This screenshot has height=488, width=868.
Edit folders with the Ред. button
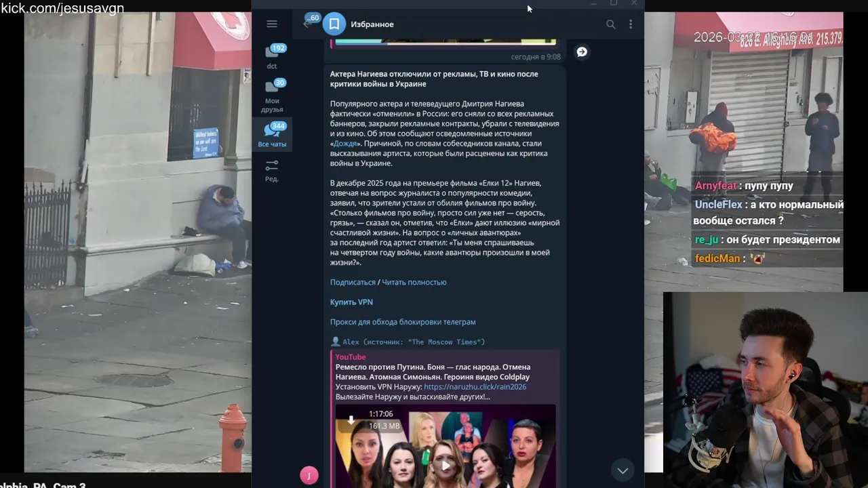click(x=272, y=171)
